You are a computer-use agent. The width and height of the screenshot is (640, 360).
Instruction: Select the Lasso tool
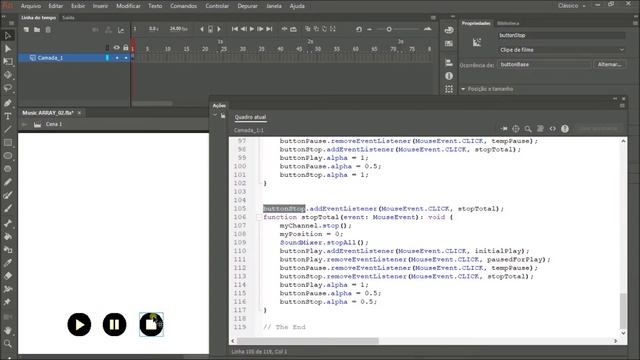[7, 88]
